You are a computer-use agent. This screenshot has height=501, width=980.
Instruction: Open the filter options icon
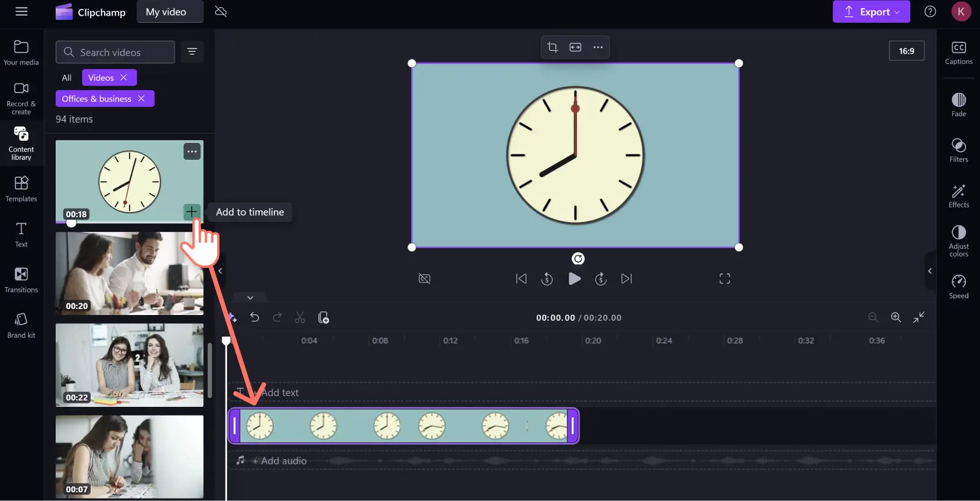point(192,52)
